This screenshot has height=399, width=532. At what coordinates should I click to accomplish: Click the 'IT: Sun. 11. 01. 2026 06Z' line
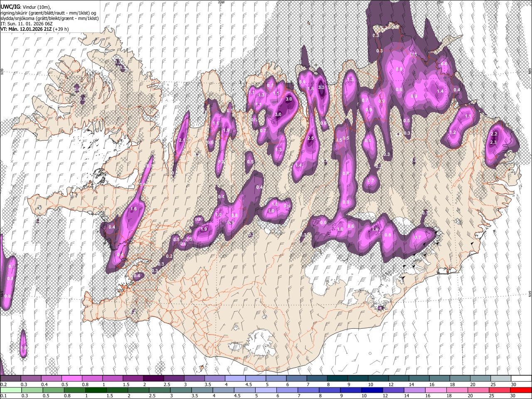point(27,24)
